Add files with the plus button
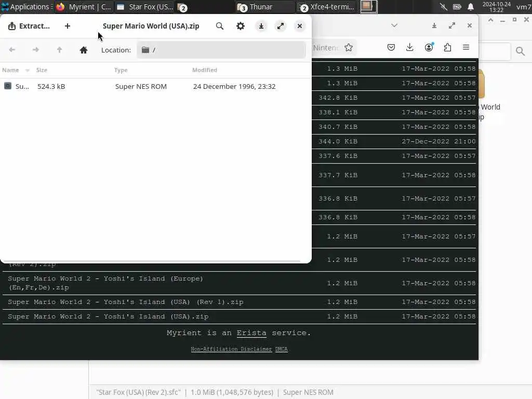 (68, 26)
